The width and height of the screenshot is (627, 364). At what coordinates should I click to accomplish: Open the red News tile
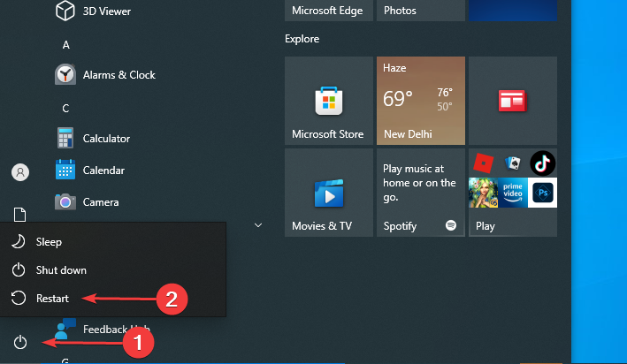click(513, 101)
